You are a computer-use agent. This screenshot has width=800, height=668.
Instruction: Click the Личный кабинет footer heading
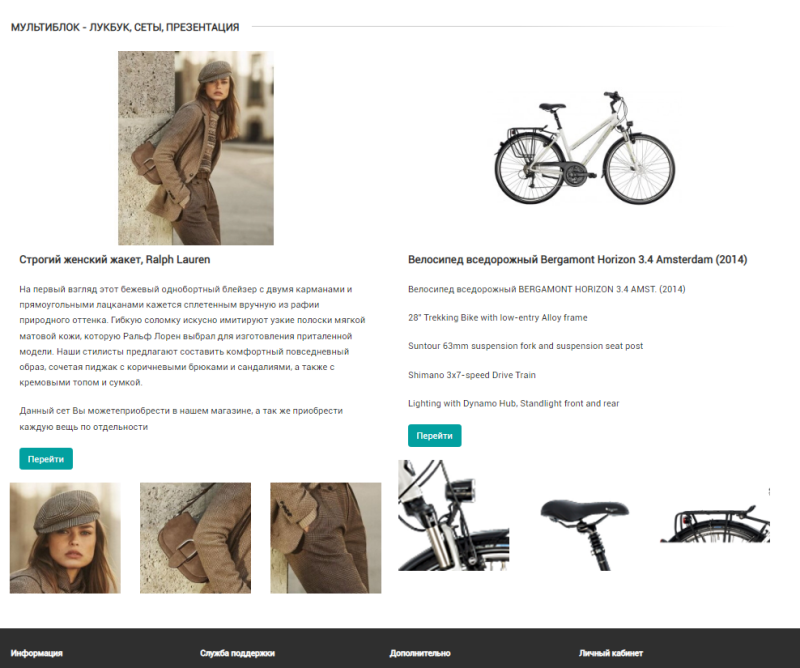pos(611,653)
